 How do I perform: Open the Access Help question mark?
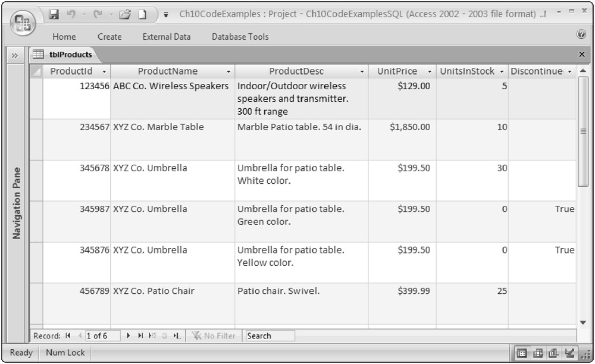pos(581,36)
